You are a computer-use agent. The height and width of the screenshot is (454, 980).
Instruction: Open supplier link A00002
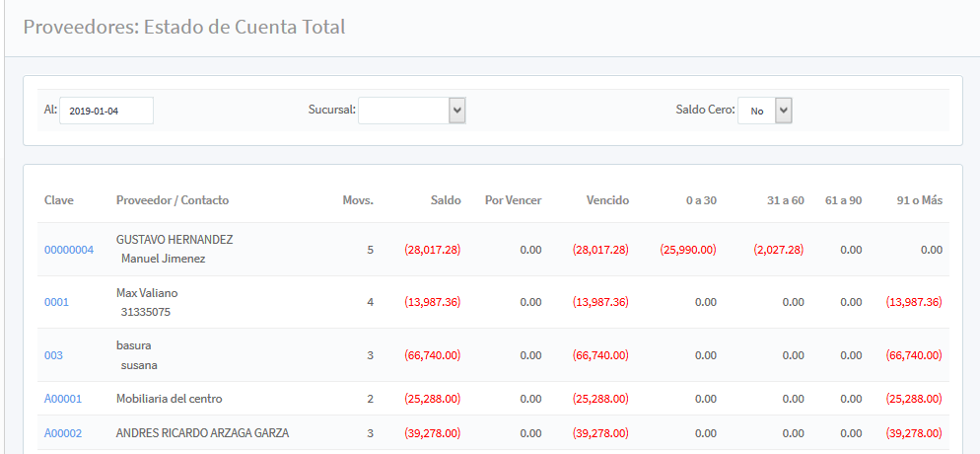click(63, 433)
